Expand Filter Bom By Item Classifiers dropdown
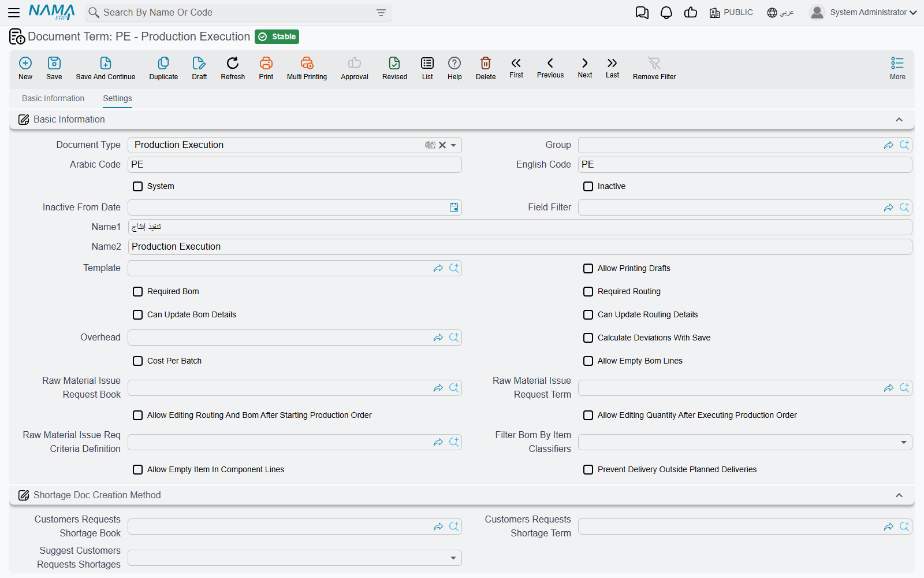Viewport: 924px width, 578px height. pos(904,442)
